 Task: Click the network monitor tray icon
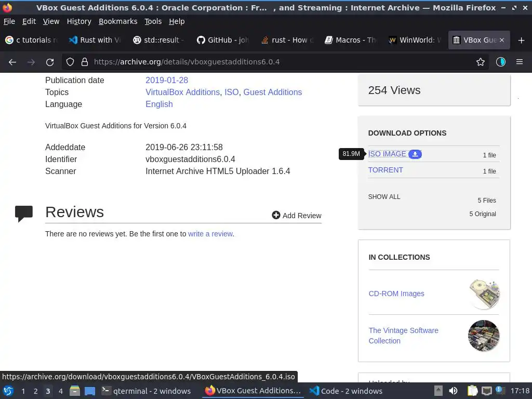[487, 391]
